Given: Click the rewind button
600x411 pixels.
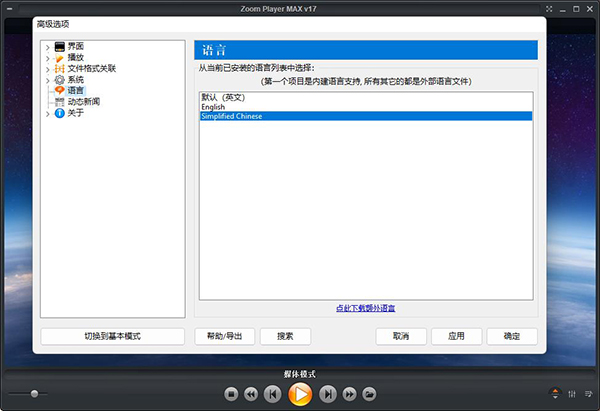Looking at the screenshot, I should tap(251, 394).
